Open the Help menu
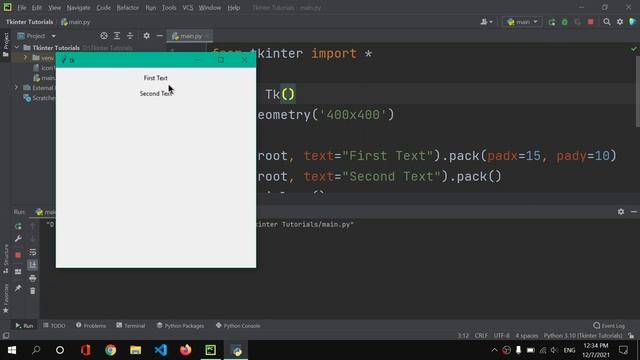The width and height of the screenshot is (640, 360). tap(233, 8)
